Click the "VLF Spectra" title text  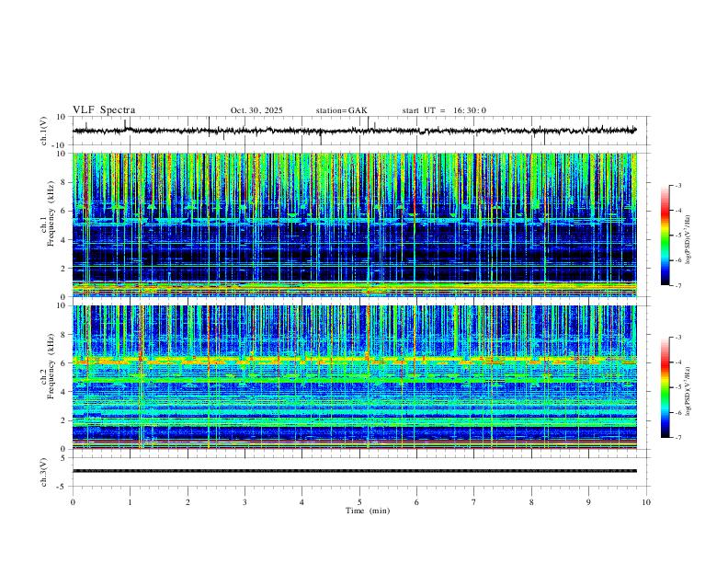(104, 110)
